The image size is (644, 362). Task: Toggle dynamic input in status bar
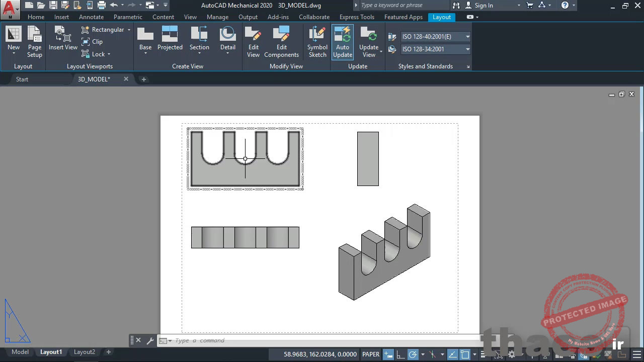[388, 354]
